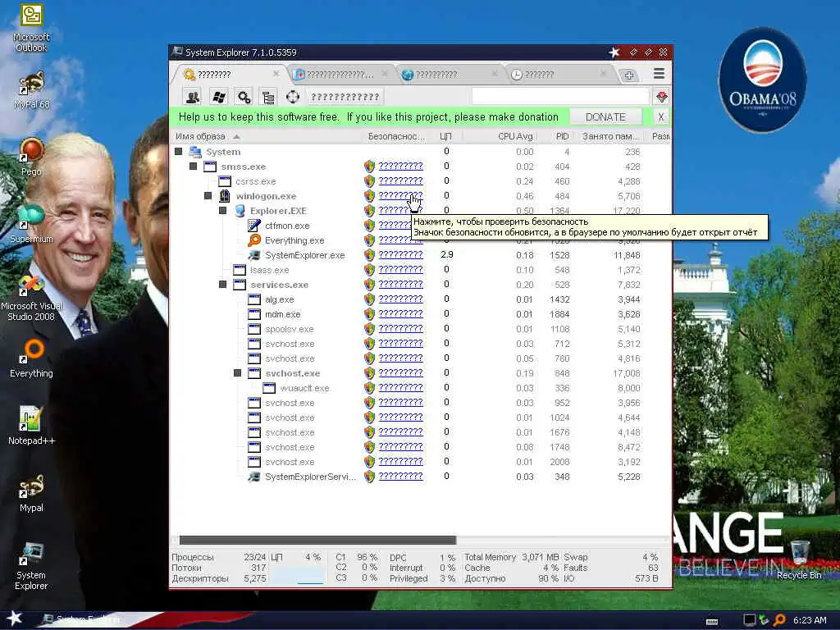Launch Everything search desktop shortcut
The height and width of the screenshot is (630, 840).
click(31, 358)
